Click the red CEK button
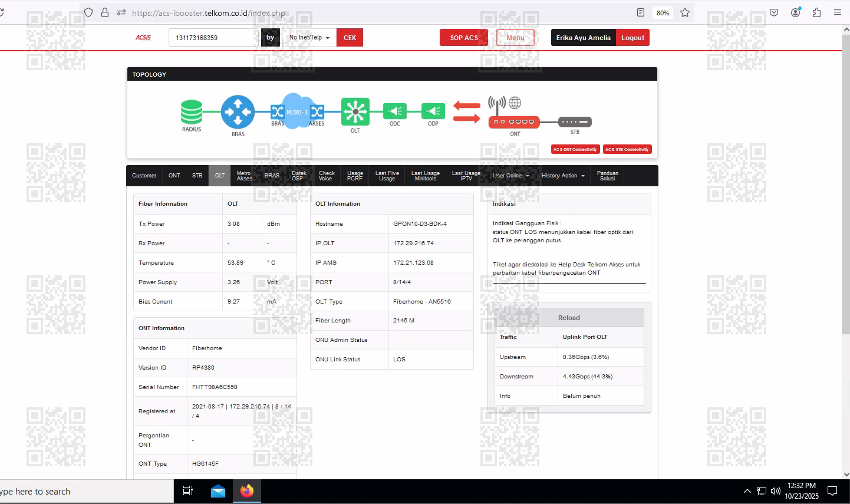850x504 pixels. tap(350, 38)
